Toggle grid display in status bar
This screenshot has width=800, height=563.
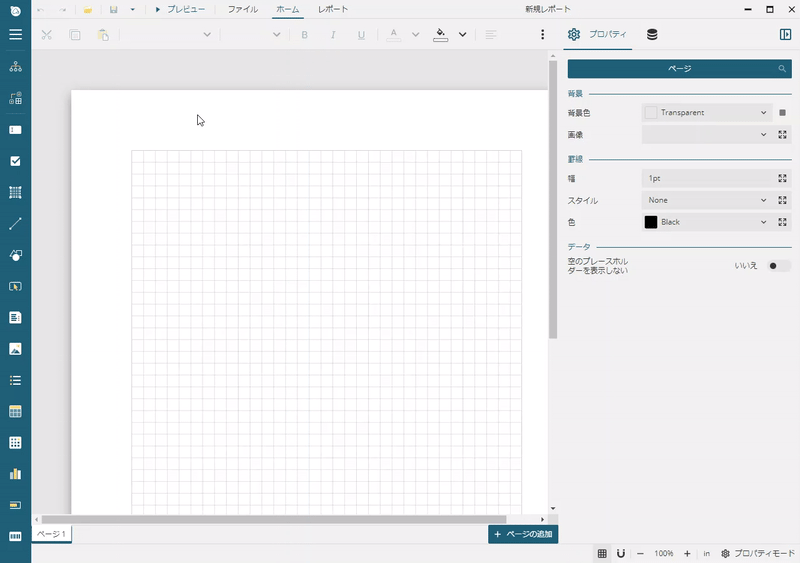point(602,553)
